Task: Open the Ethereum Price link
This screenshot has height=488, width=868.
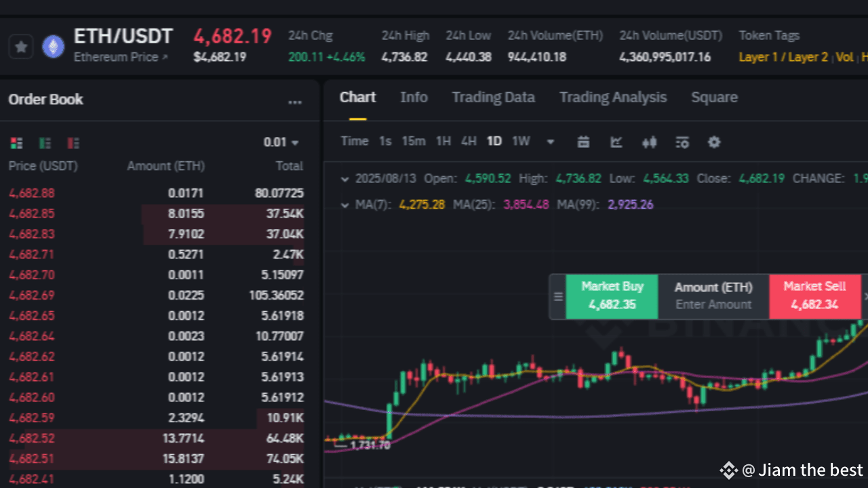Action: point(121,57)
